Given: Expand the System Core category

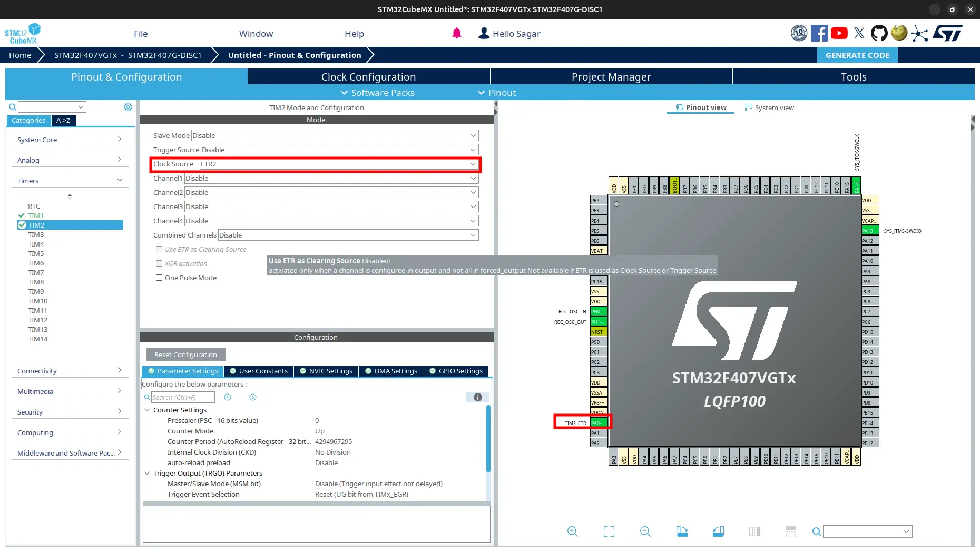Looking at the screenshot, I should [x=70, y=140].
